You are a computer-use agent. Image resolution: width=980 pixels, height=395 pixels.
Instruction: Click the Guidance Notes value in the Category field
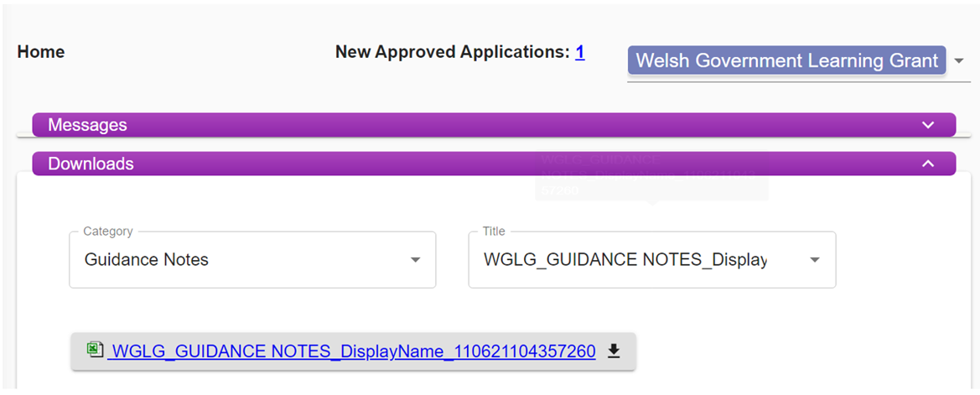click(x=146, y=260)
